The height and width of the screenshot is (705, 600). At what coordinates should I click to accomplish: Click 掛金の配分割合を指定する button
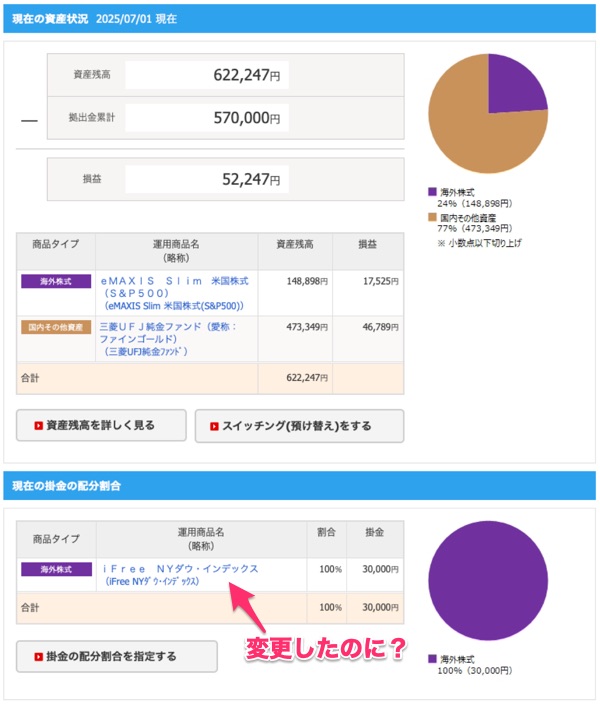click(117, 656)
